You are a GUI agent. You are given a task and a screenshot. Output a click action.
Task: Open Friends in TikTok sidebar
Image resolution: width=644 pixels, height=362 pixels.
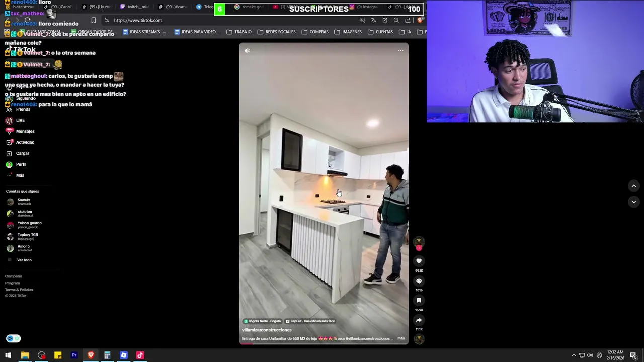[x=18, y=109]
